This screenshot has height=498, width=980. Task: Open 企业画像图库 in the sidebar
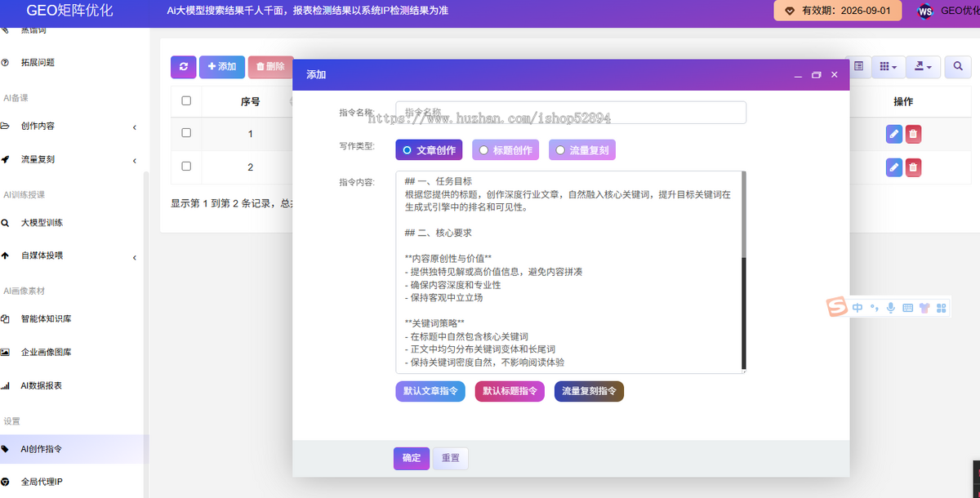coord(46,352)
